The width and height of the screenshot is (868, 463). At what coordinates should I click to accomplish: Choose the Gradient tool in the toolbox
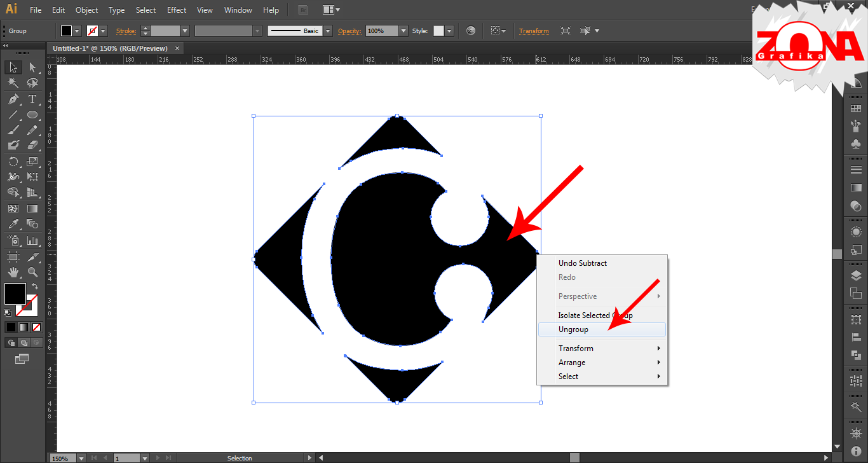tap(32, 208)
